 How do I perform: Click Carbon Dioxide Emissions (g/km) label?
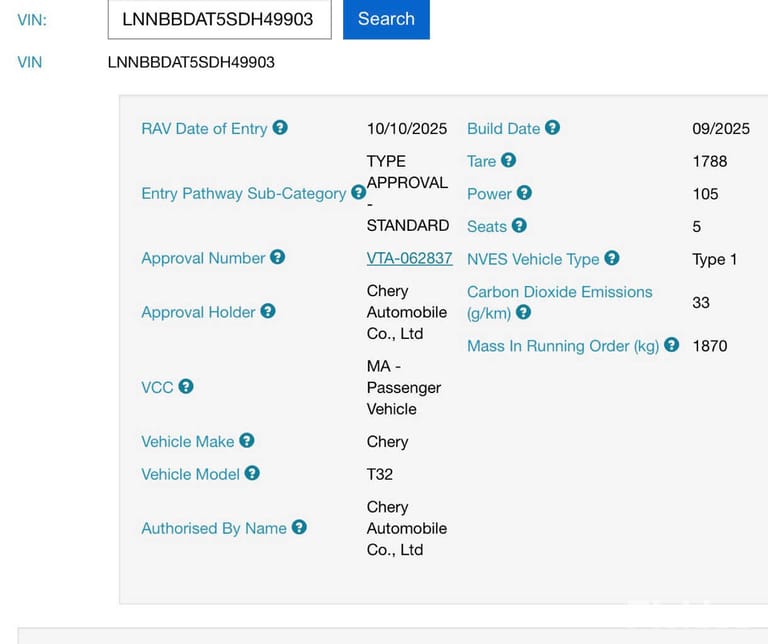[x=560, y=302]
